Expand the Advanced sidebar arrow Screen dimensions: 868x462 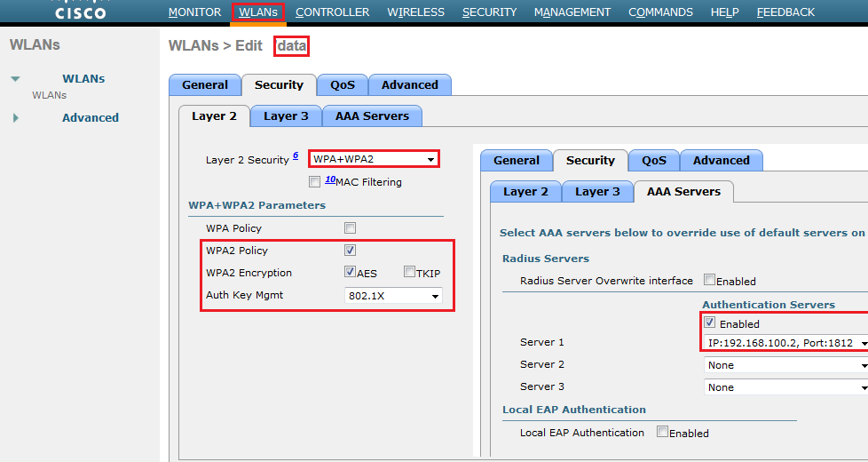[x=15, y=117]
